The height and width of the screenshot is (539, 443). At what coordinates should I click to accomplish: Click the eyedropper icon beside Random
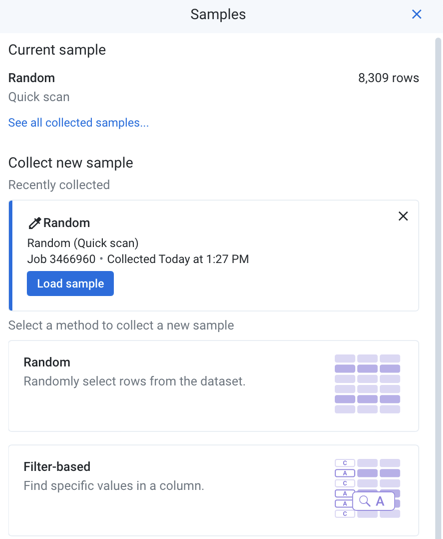coord(34,223)
